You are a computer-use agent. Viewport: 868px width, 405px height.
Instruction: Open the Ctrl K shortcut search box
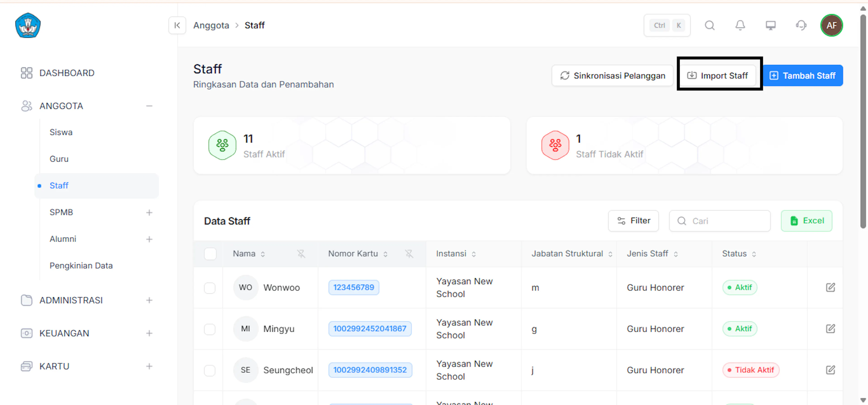tap(667, 25)
